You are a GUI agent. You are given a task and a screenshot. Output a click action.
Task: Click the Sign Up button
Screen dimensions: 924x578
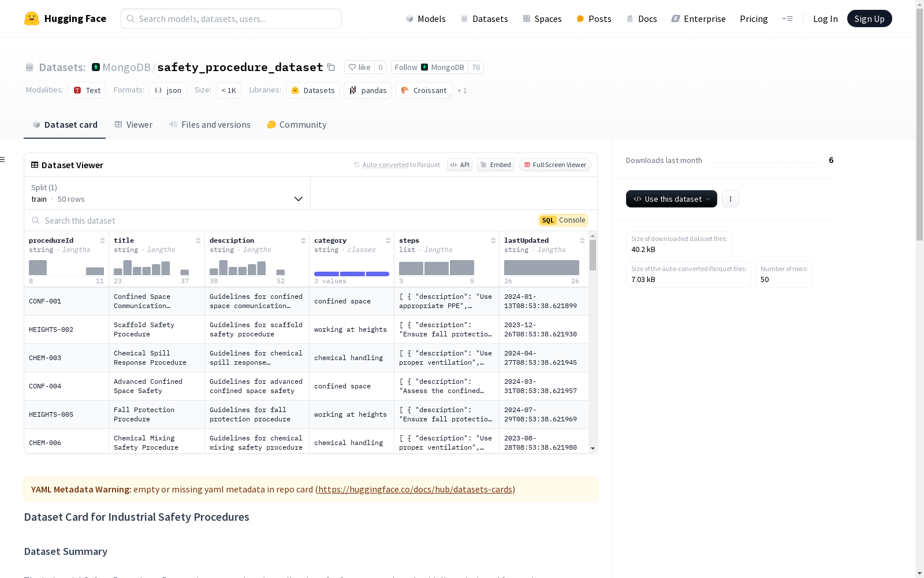(x=869, y=18)
